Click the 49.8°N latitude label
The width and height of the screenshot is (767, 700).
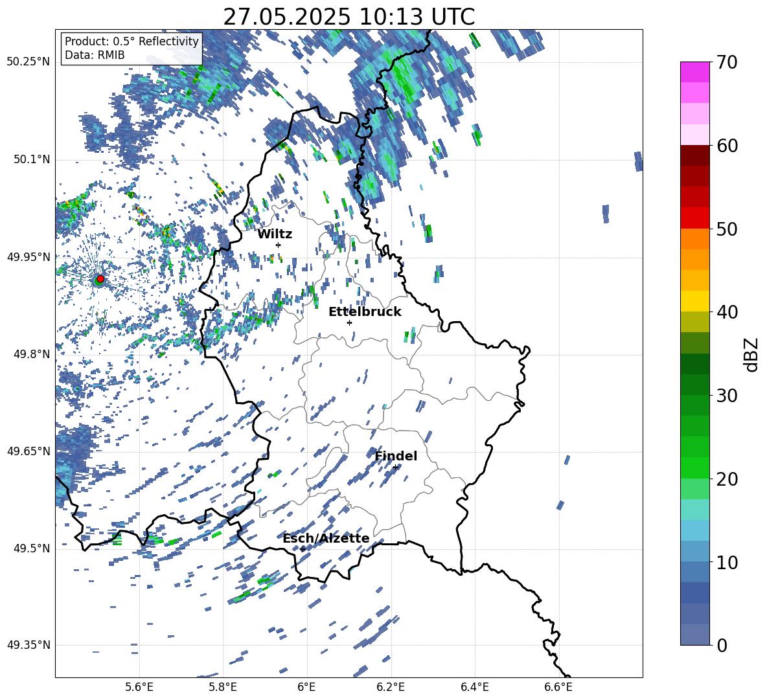tap(31, 354)
